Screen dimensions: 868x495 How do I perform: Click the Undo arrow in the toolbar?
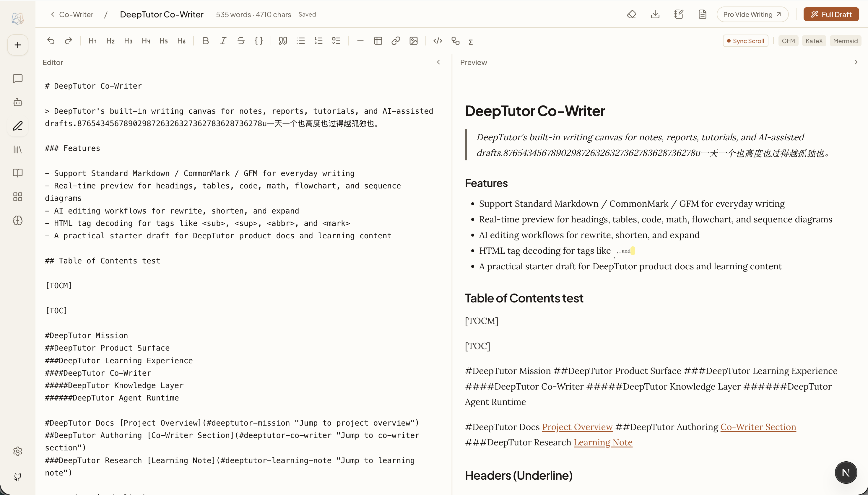pos(51,41)
